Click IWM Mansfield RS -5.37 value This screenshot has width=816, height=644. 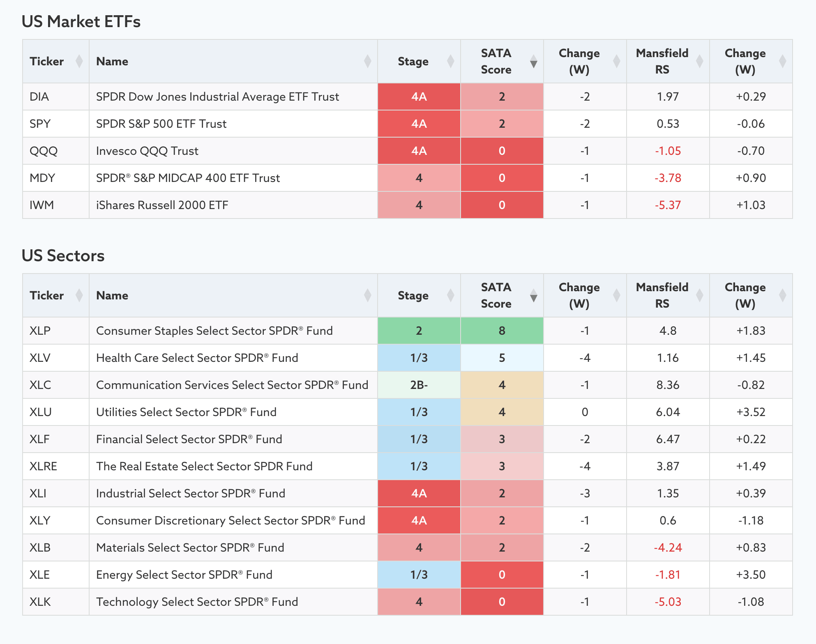[x=668, y=205]
